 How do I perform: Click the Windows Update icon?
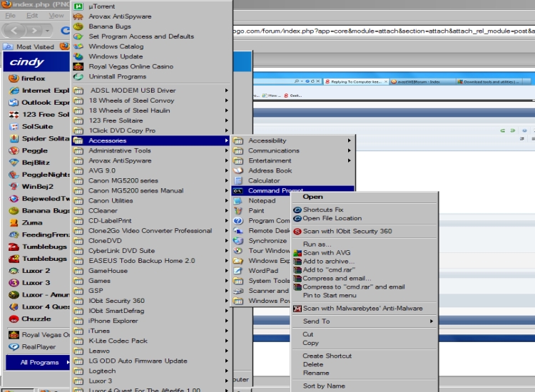click(78, 56)
